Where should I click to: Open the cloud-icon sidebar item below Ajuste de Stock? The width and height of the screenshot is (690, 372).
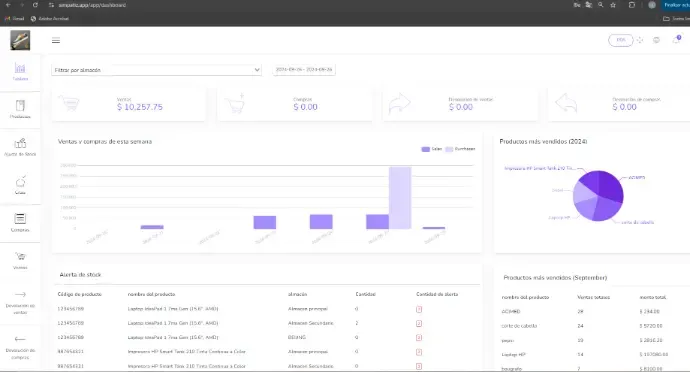coord(20,185)
